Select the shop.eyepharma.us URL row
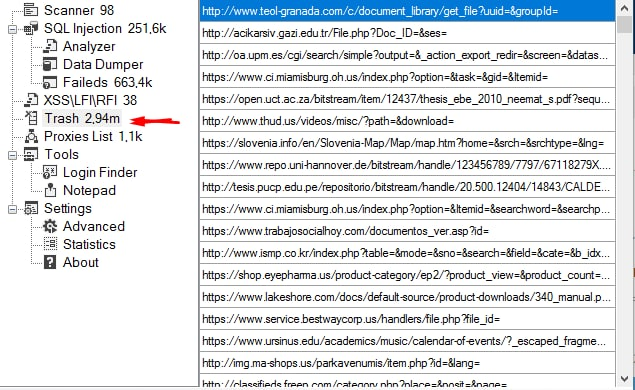The height and width of the screenshot is (390, 635). pos(407,275)
